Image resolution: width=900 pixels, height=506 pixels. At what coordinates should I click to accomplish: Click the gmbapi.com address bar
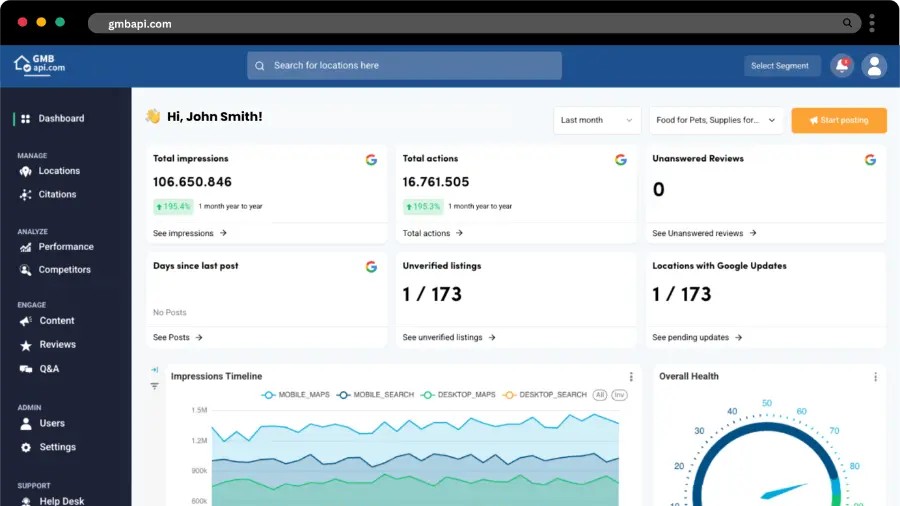[474, 24]
